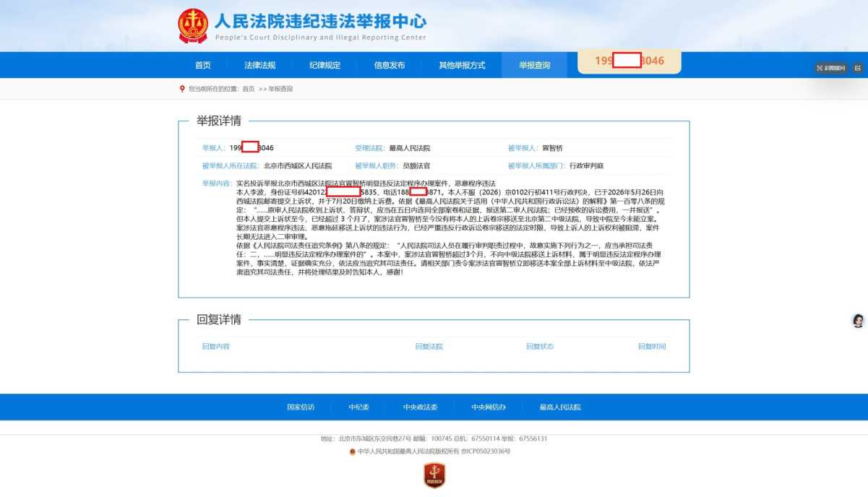This screenshot has width=868, height=497.
Task: Click the 回复时间 column header
Action: click(x=652, y=347)
